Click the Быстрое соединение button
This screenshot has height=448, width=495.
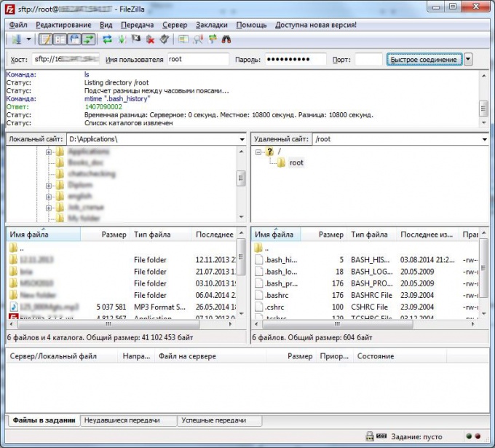[x=424, y=60]
